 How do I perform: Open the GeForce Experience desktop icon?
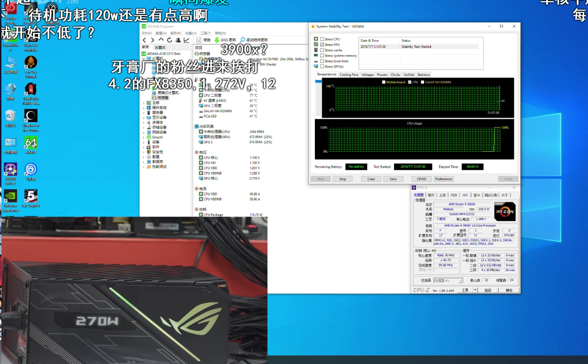pyautogui.click(x=10, y=196)
